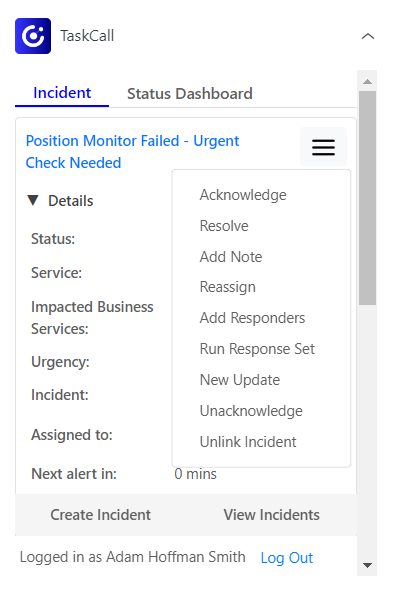
Task: Click the Create Incident button
Action: click(x=100, y=515)
